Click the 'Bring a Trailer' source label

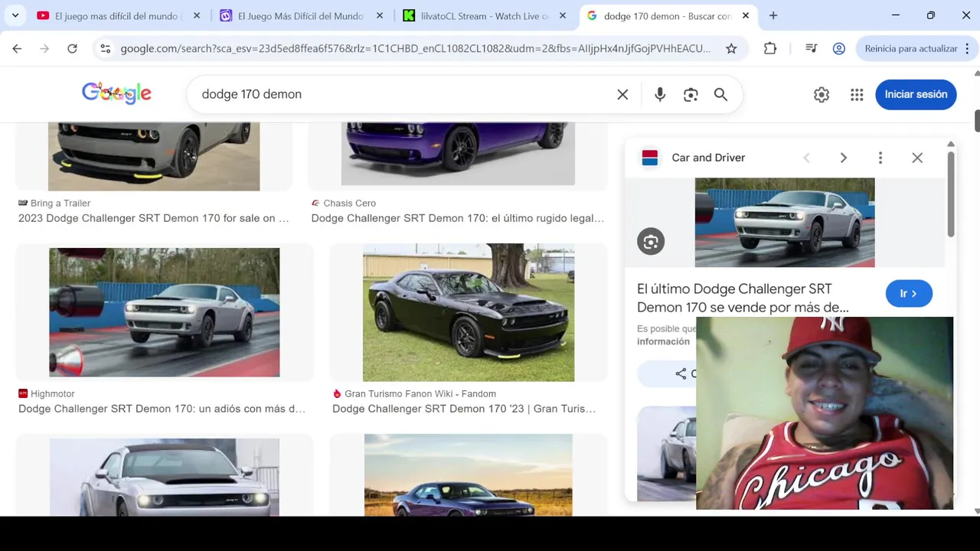click(60, 203)
